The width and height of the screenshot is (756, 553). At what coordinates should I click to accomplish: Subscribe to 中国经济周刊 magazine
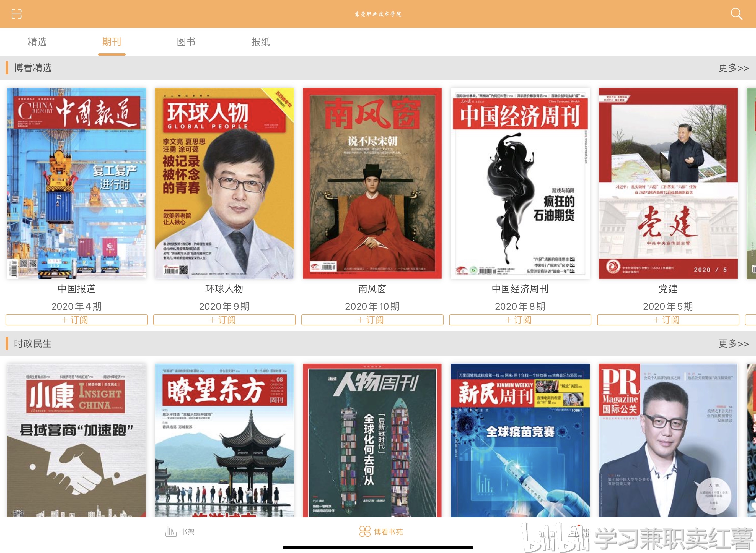[x=520, y=320]
